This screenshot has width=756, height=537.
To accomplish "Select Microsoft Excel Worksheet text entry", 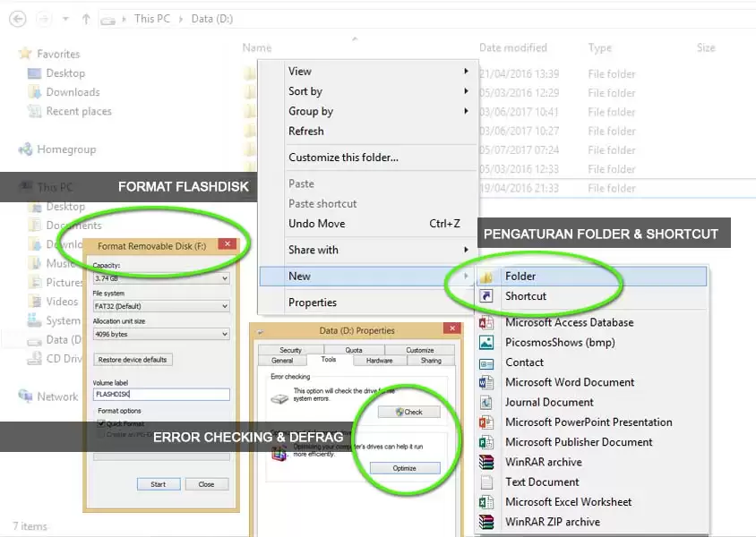I will 568,502.
